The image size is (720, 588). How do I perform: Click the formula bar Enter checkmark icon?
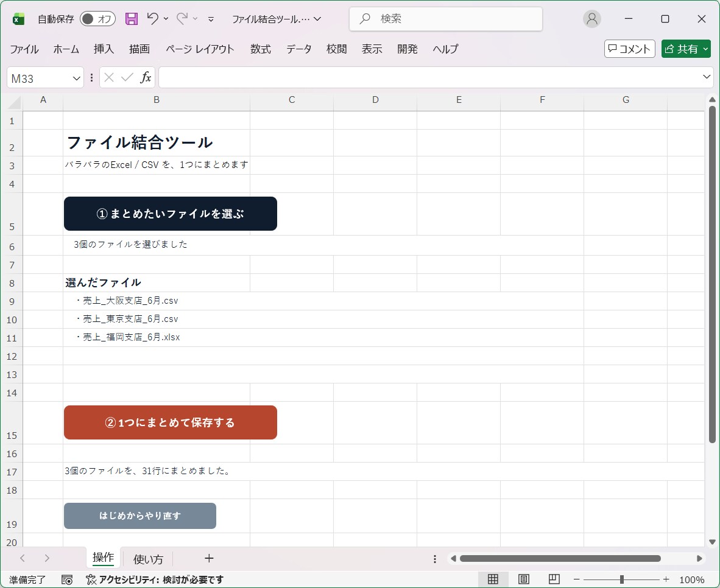tap(127, 77)
